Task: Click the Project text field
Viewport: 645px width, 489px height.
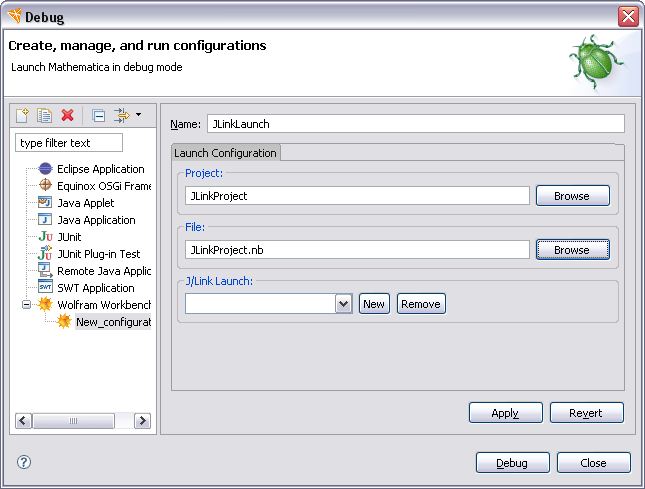Action: tap(357, 196)
